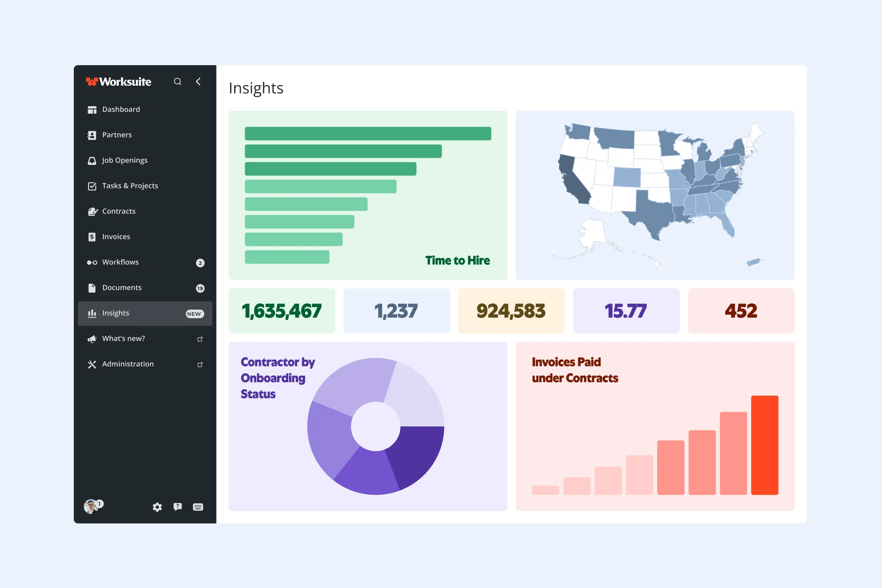Image resolution: width=882 pixels, height=588 pixels.
Task: Click the Worksuite logo
Action: 119,82
